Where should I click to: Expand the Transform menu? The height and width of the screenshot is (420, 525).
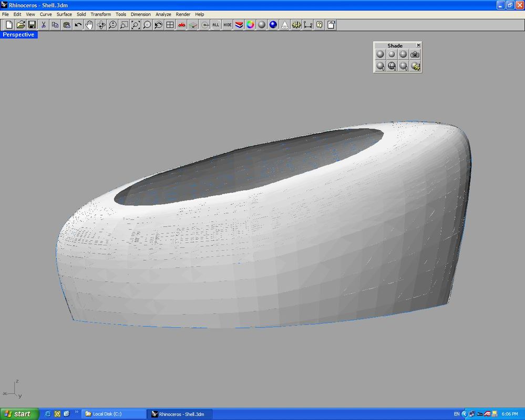(x=101, y=14)
